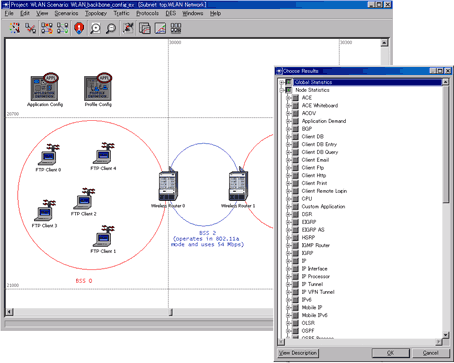Click the View Description button
Screen dimensions: 454x363
298,353
